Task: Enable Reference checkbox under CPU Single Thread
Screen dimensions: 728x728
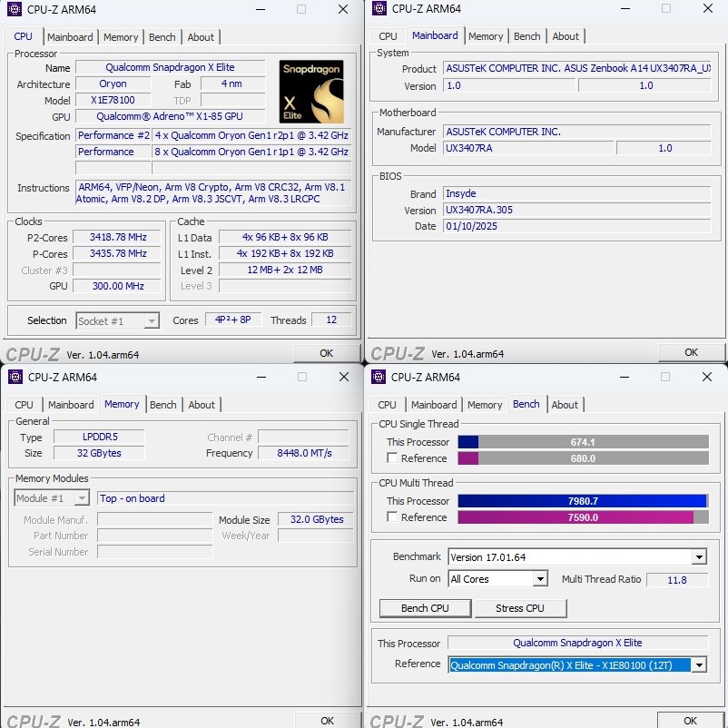Action: tap(392, 458)
